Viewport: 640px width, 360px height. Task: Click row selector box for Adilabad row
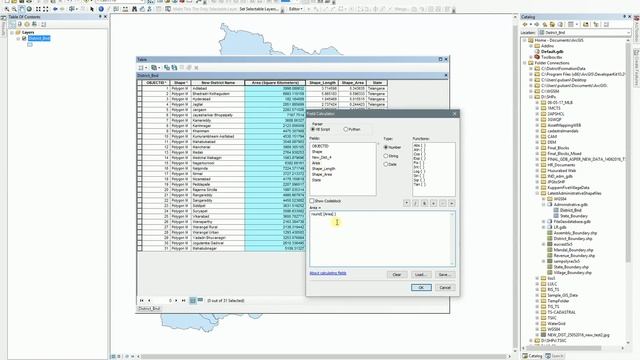point(140,88)
